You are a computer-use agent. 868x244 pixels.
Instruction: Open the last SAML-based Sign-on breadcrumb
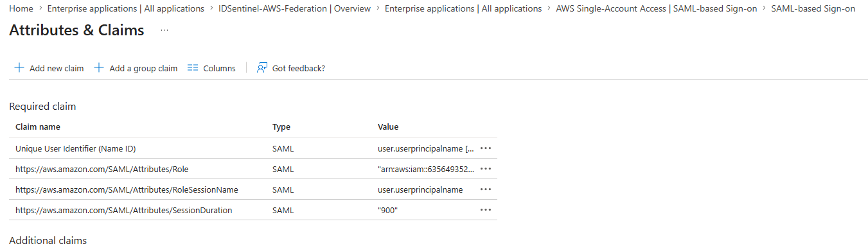(x=813, y=9)
